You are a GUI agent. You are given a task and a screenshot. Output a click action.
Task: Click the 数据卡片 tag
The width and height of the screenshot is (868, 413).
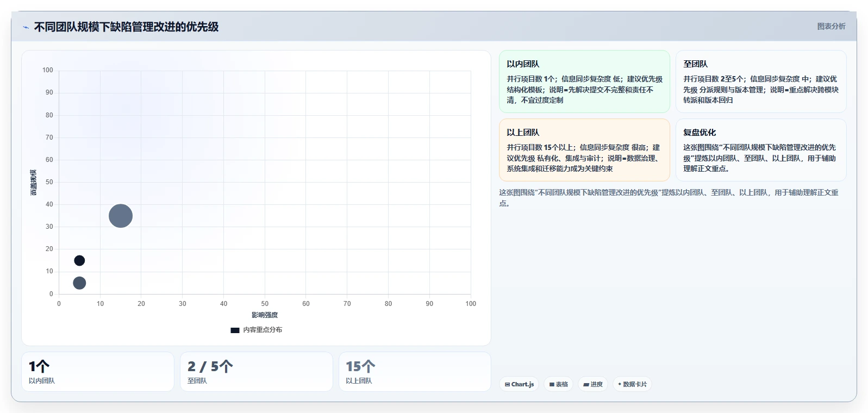tap(632, 384)
